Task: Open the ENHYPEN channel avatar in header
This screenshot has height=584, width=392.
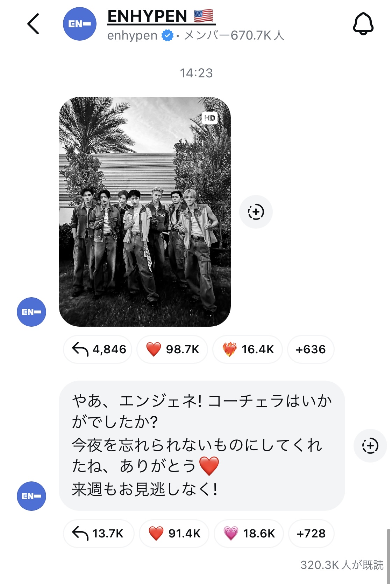Action: click(80, 24)
